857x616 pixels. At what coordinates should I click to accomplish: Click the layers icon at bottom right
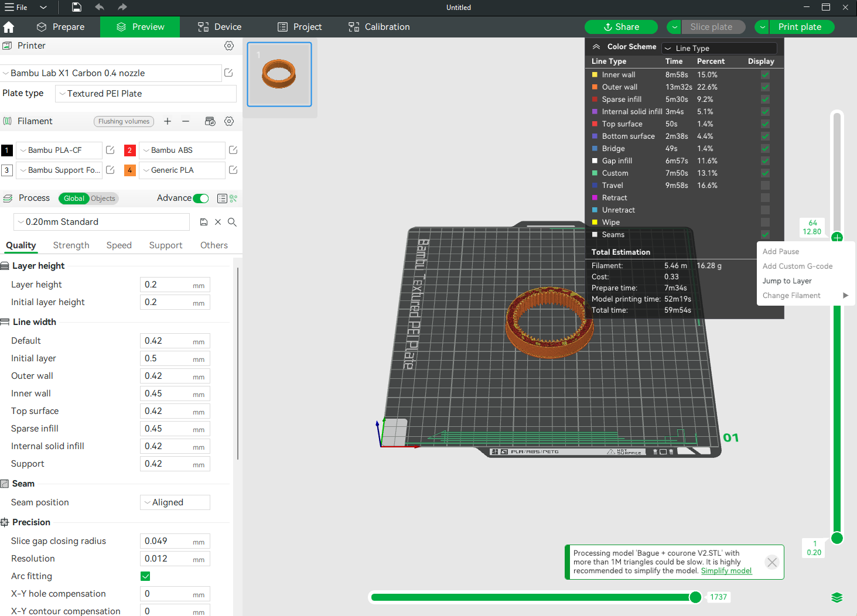click(836, 597)
